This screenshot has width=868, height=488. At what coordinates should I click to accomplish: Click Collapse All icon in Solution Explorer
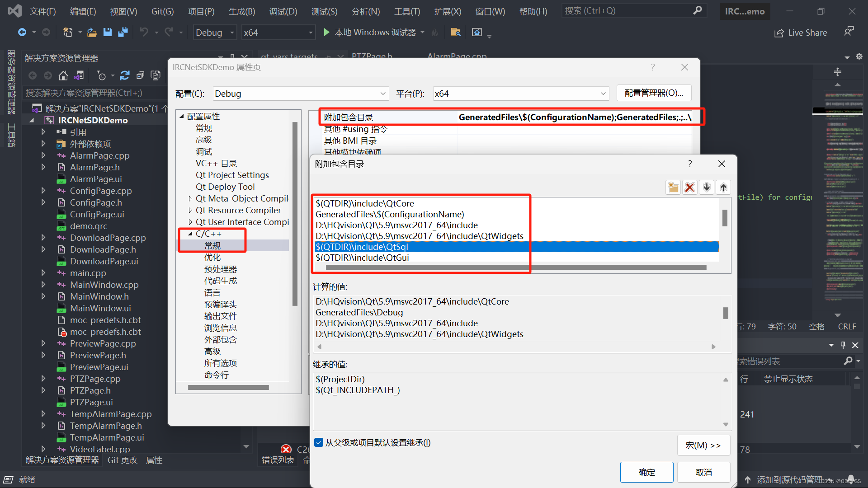[140, 75]
